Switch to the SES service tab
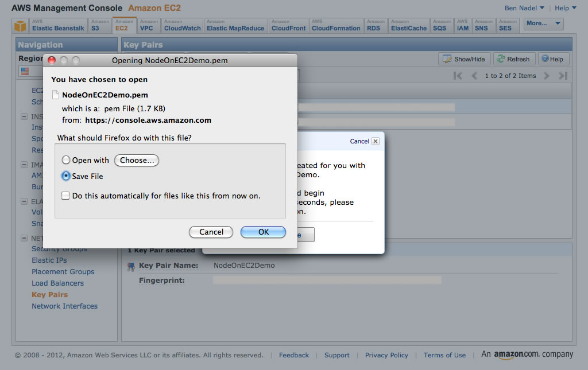This screenshot has height=370, width=588. (x=508, y=26)
